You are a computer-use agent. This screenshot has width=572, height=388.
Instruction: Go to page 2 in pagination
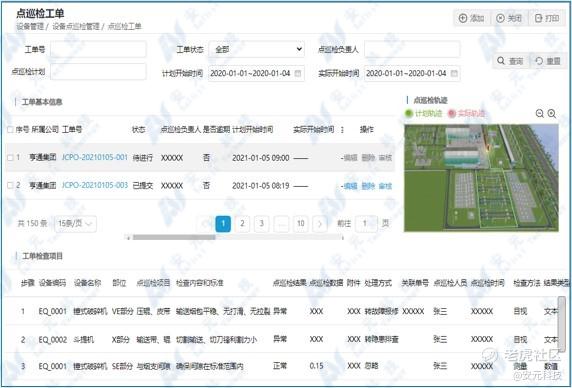click(242, 224)
